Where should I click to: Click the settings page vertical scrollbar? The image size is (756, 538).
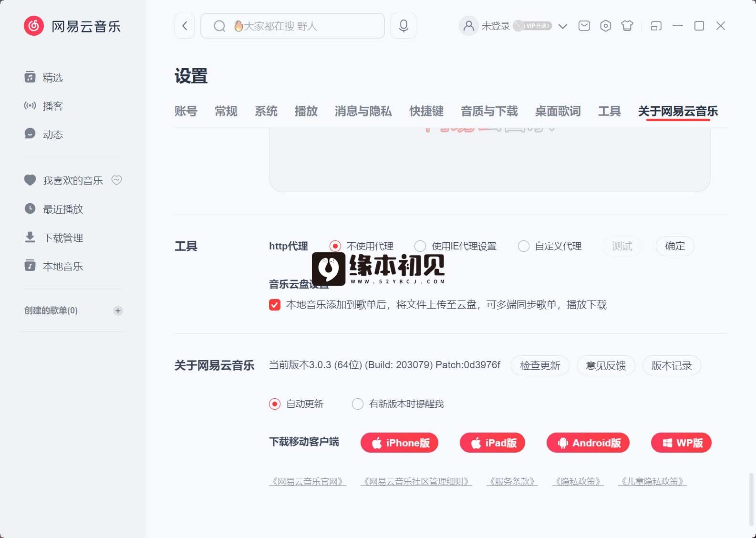[752, 499]
